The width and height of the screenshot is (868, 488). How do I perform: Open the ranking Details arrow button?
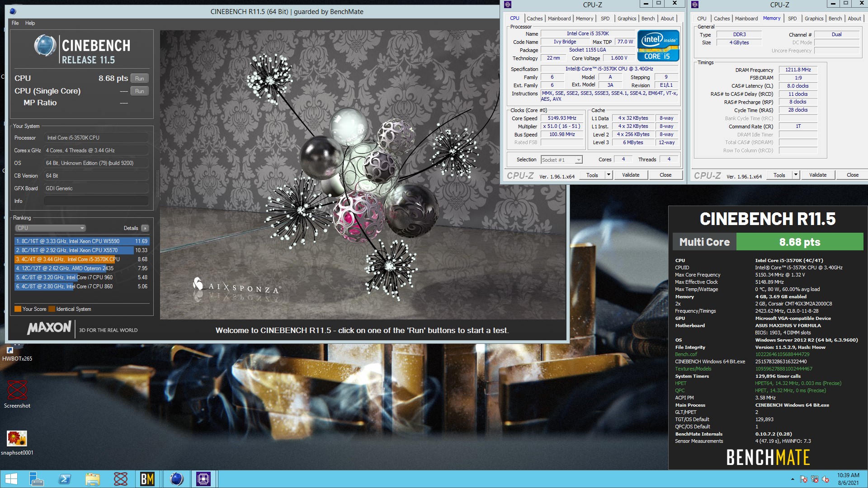pyautogui.click(x=145, y=228)
